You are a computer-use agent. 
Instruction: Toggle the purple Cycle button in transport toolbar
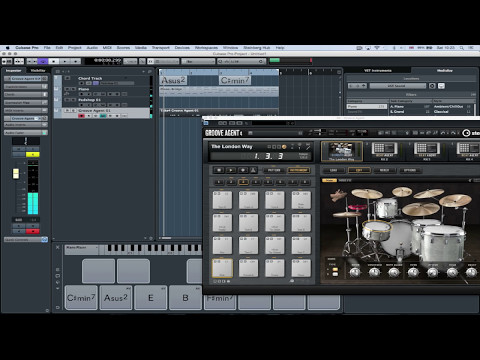[x=43, y=61]
